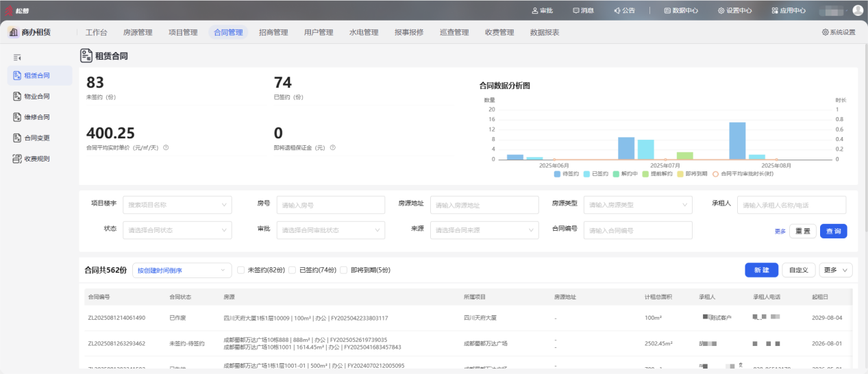Toggle 合同平均审批时长(时) legend marker
Viewport: 868px width, 374px height.
(715, 174)
